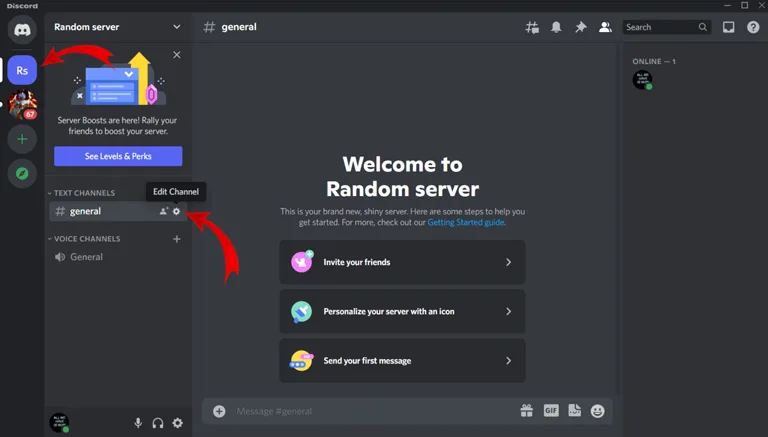Screen dimensions: 768x437
Task: Click chevron on Send your first message
Action: click(x=508, y=361)
